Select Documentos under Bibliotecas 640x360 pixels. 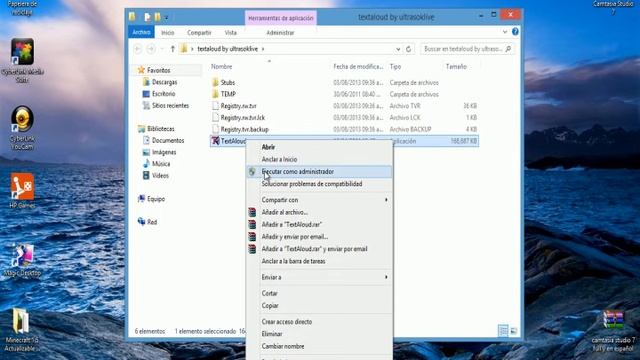[x=168, y=140]
